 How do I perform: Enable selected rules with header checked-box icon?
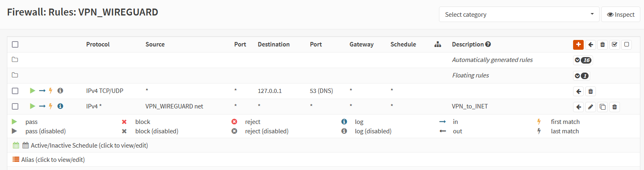(615, 44)
